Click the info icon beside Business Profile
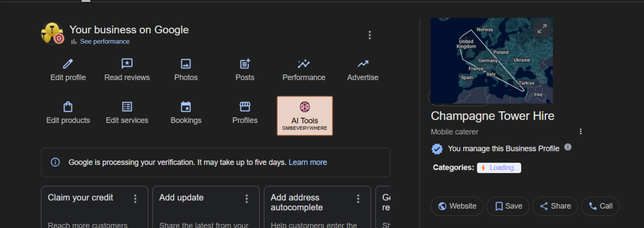The height and width of the screenshot is (228, 644). point(568,147)
